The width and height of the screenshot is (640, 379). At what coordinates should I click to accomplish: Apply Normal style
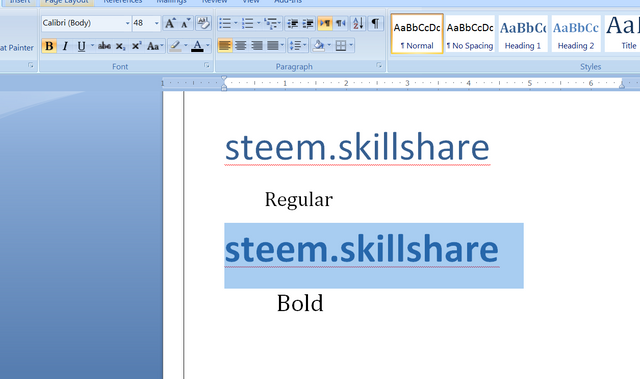click(x=417, y=34)
